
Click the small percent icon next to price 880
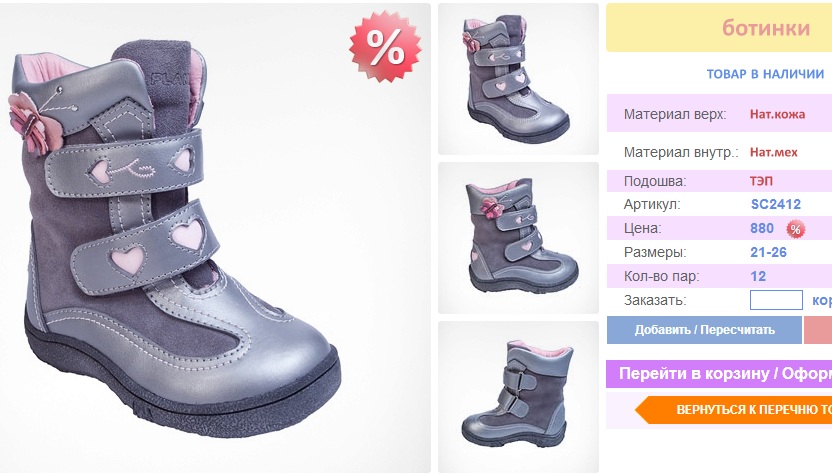click(x=795, y=229)
